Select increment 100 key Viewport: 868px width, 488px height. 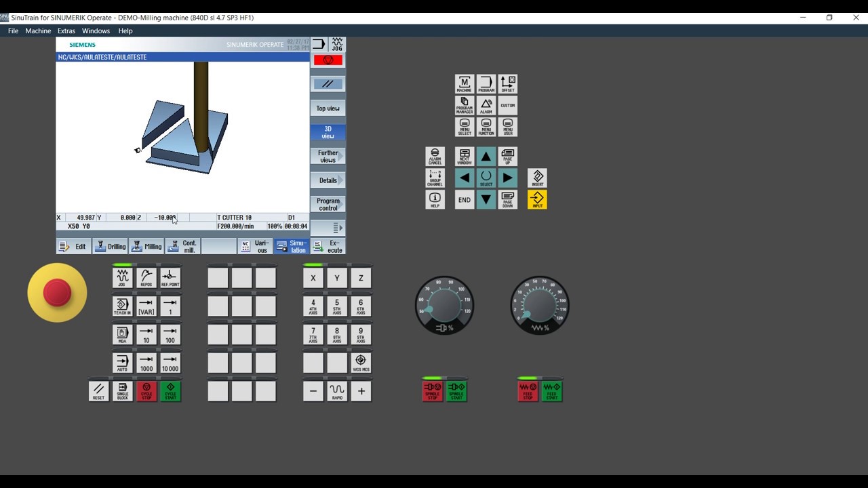coord(170,335)
